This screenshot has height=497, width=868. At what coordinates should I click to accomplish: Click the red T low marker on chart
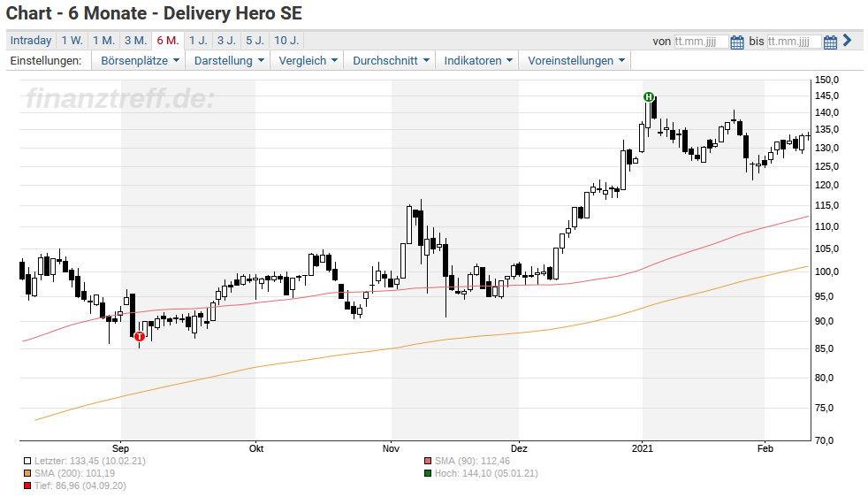(139, 336)
